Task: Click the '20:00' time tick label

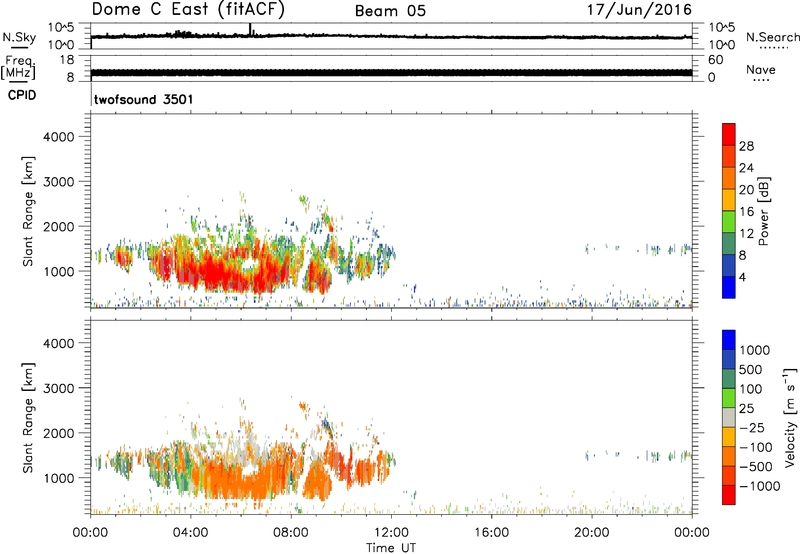Action: pos(592,533)
